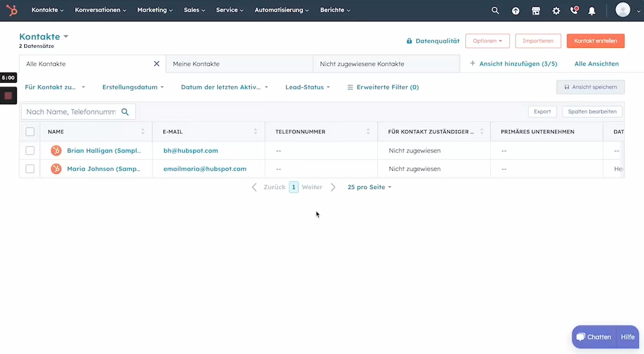Close the Alle Kontakte tab X
This screenshot has width=644, height=354.
point(157,64)
